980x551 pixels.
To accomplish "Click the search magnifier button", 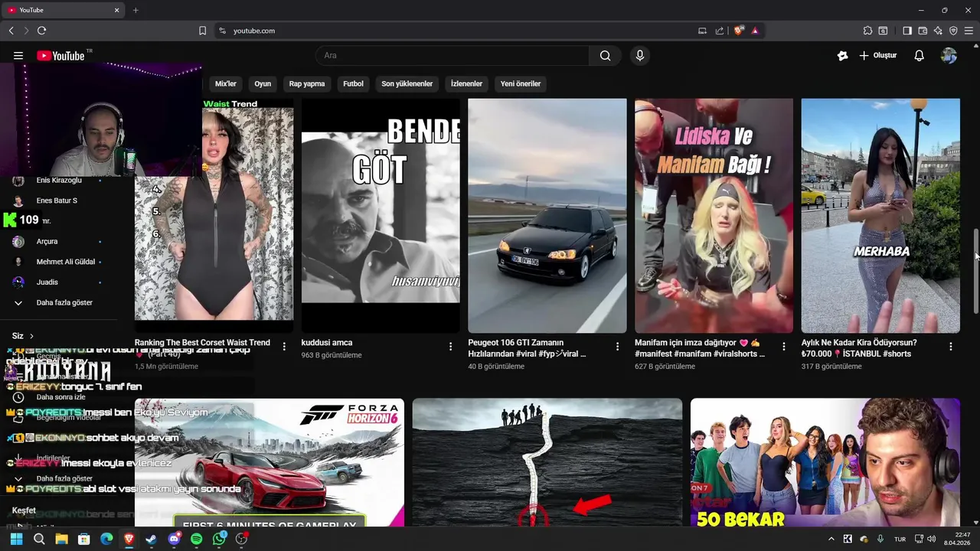I will 605,55.
